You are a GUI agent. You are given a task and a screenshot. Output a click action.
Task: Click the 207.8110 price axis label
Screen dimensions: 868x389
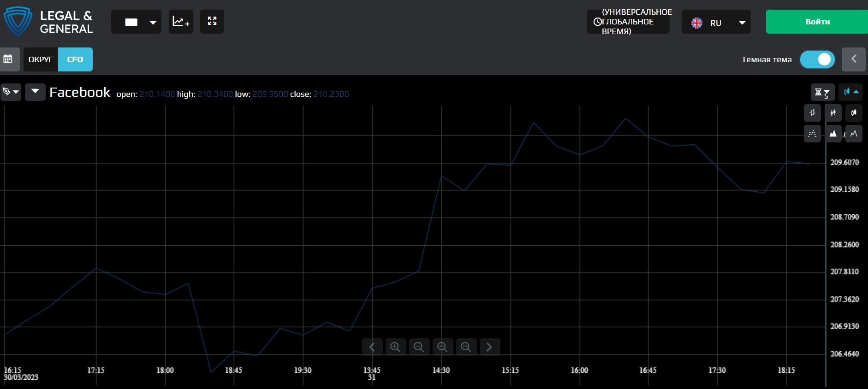844,272
